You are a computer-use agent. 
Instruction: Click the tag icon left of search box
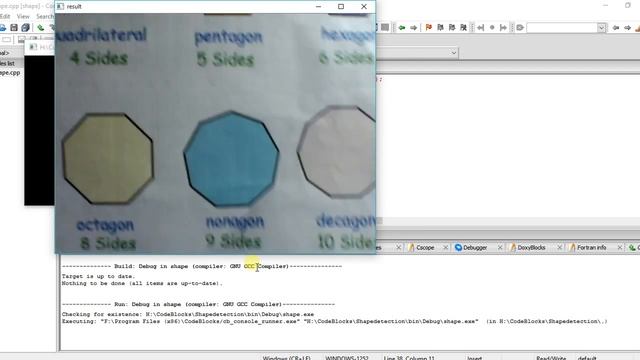pos(520,27)
